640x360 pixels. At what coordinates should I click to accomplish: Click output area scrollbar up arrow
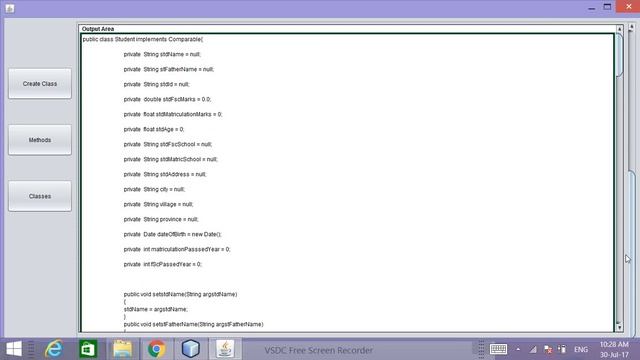[619, 29]
